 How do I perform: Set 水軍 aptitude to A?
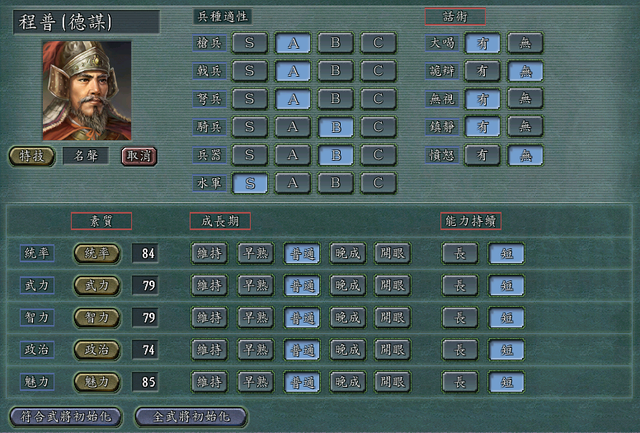pos(293,183)
